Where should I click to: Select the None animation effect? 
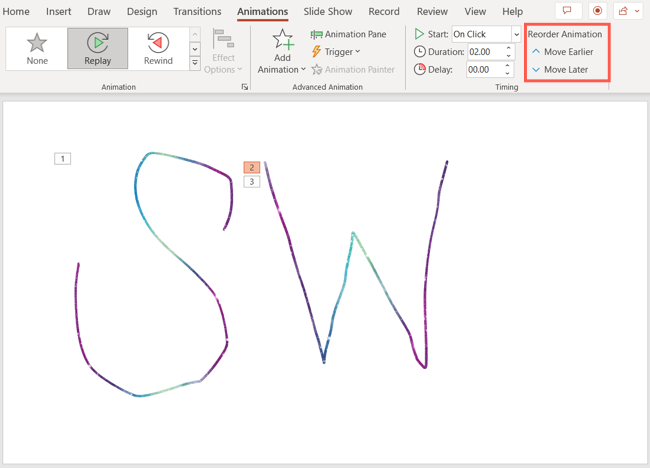[37, 48]
